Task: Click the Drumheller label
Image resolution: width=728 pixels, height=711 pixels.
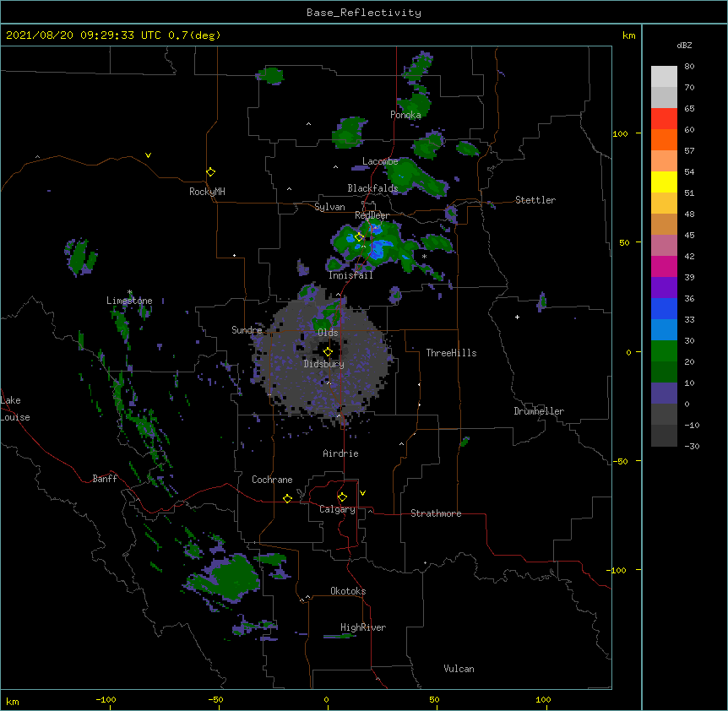Action: (x=539, y=411)
